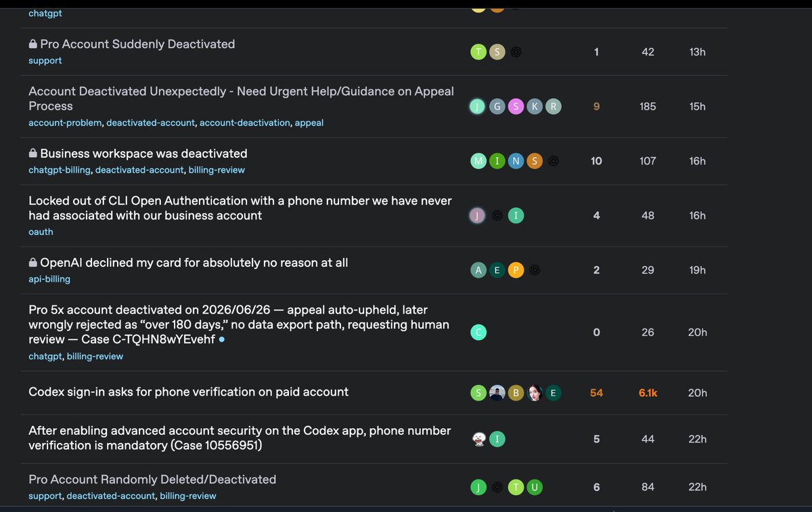Open advanced account security Case 10556951 topic

[x=240, y=438]
